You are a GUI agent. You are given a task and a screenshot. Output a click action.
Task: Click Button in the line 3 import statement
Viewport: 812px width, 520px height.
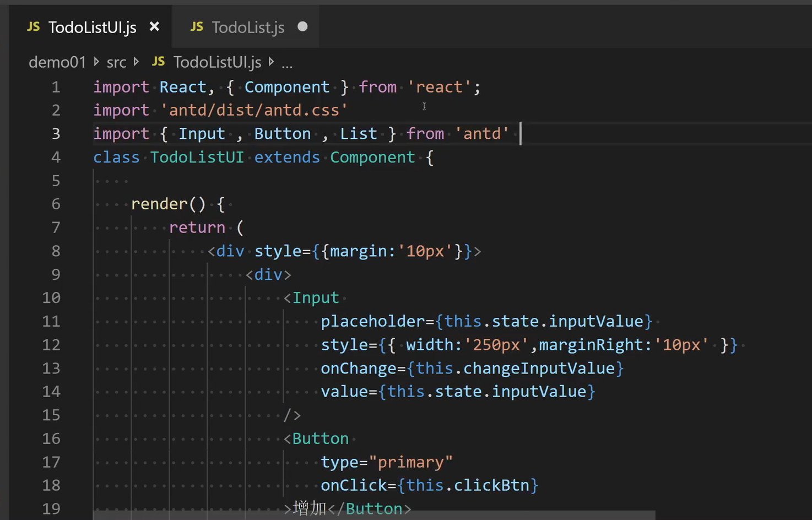coord(283,134)
